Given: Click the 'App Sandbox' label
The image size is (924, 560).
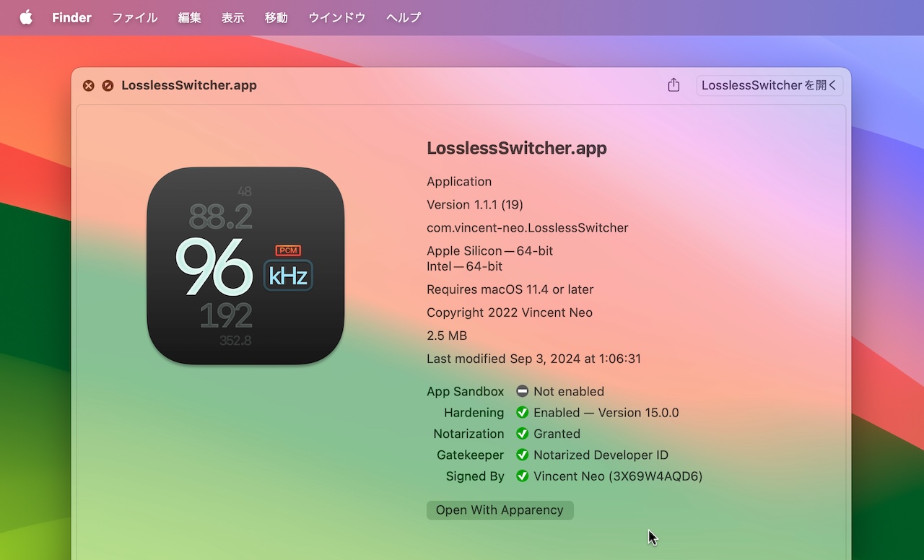Looking at the screenshot, I should coord(466,391).
